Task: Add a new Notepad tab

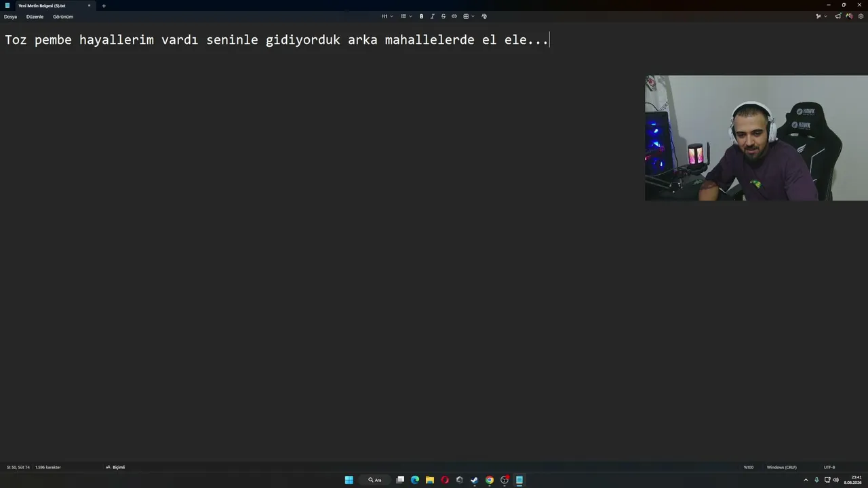Action: [x=104, y=5]
